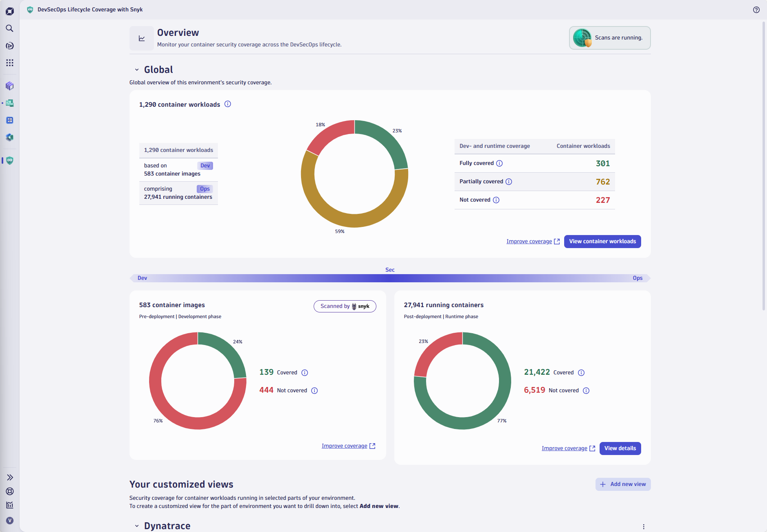
Task: Open the play-circle icon in sidebar
Action: tap(10, 46)
